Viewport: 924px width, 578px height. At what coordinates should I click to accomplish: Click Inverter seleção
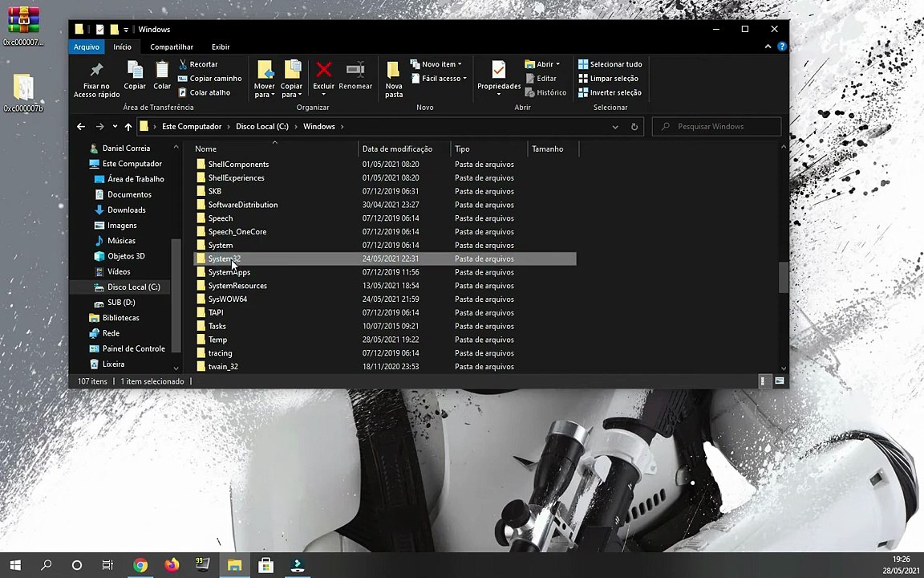610,92
